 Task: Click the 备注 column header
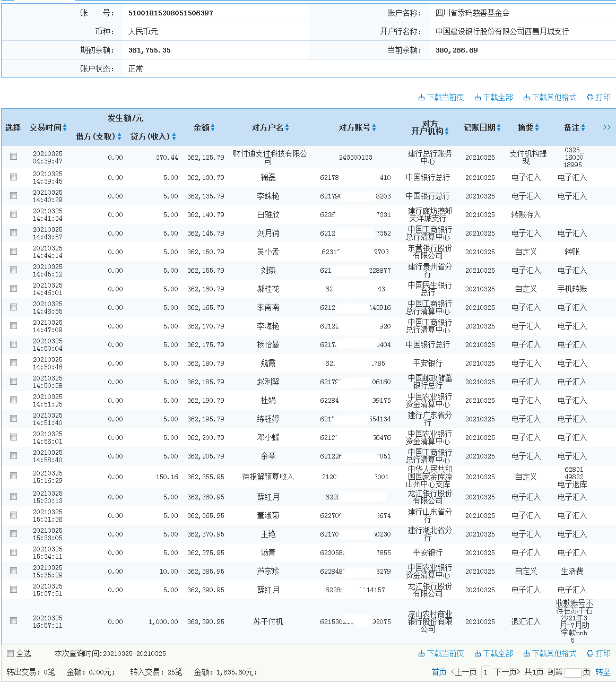tap(571, 127)
